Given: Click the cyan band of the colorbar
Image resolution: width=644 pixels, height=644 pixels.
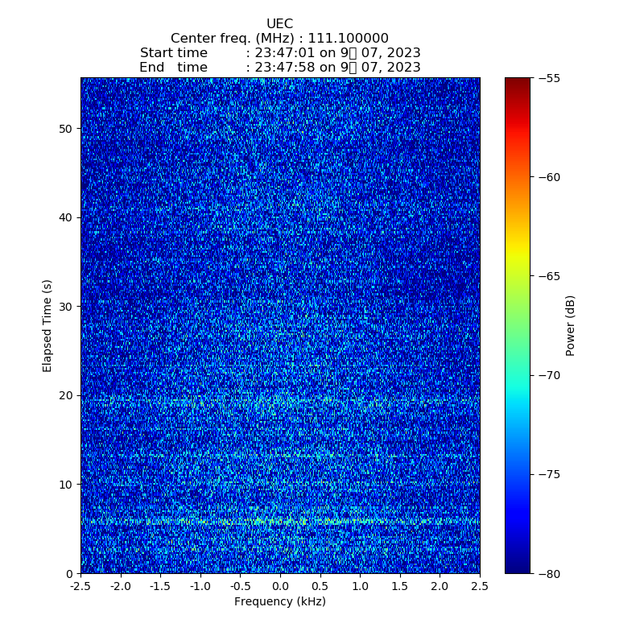Looking at the screenshot, I should pos(518,394).
